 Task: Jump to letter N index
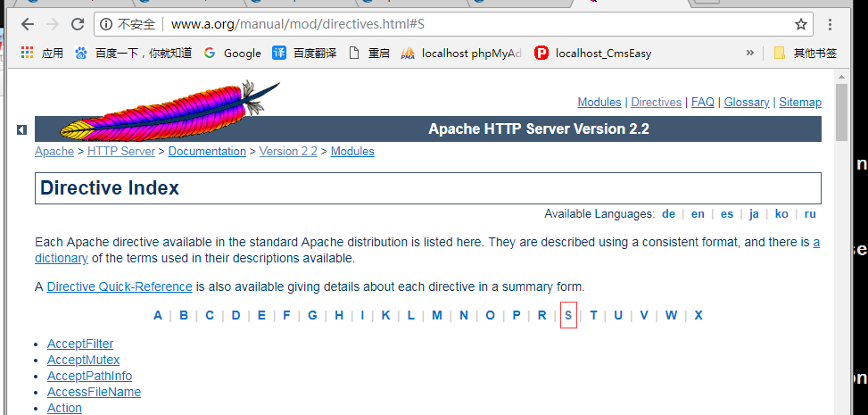(464, 315)
